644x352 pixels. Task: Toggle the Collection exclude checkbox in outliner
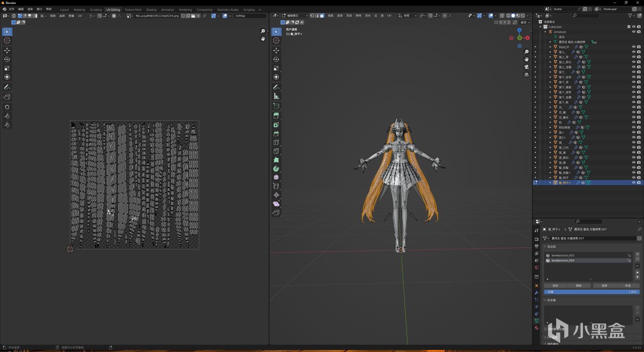point(628,27)
